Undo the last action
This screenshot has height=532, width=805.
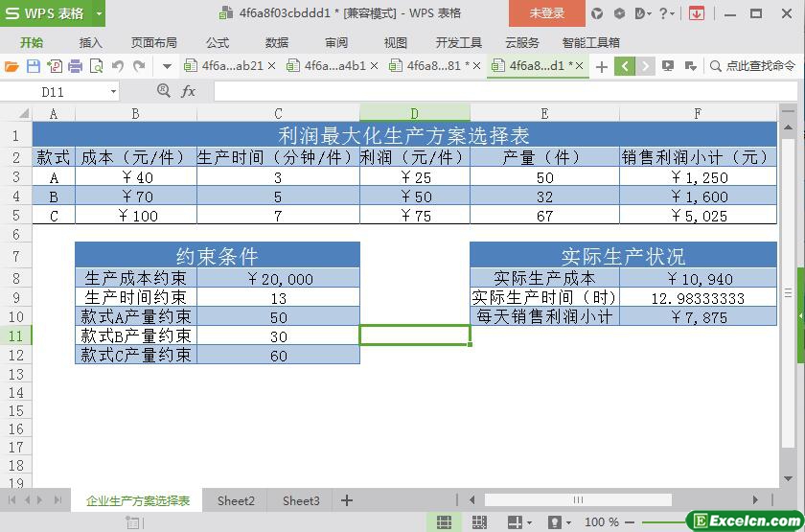pyautogui.click(x=118, y=66)
